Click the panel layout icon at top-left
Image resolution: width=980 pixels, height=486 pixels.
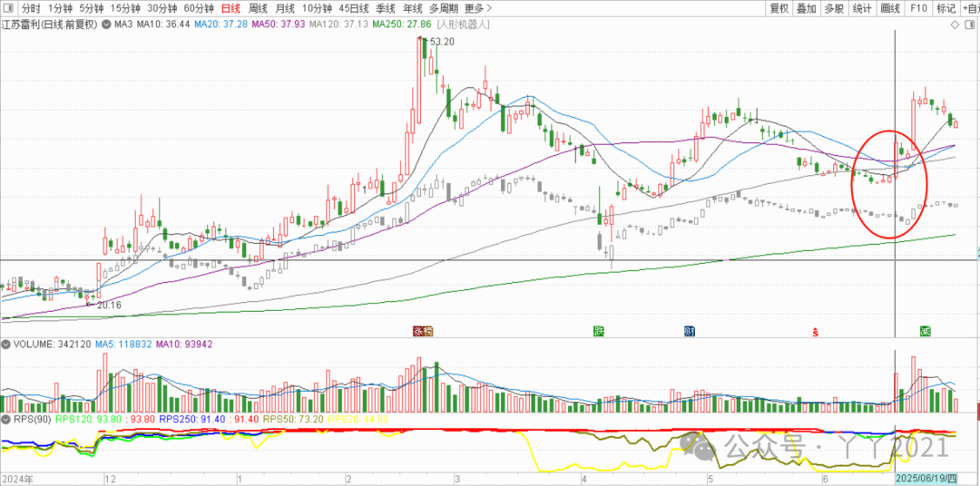click(8, 8)
